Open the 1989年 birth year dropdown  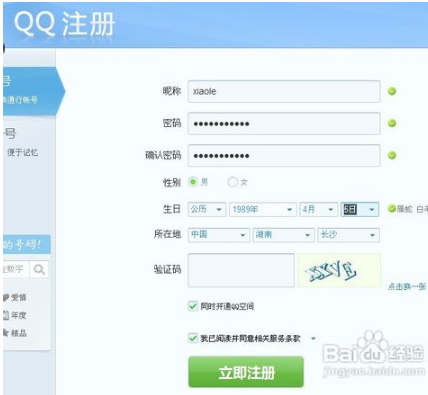coord(263,209)
